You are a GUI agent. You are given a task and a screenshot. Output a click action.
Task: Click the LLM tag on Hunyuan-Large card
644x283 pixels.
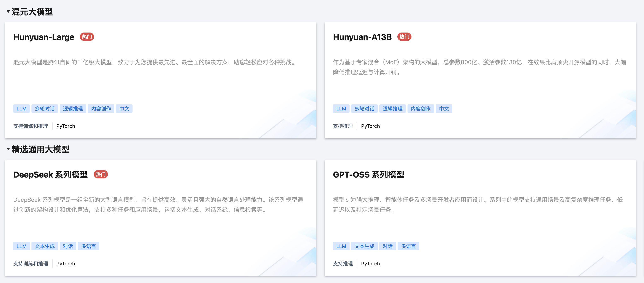(x=22, y=109)
